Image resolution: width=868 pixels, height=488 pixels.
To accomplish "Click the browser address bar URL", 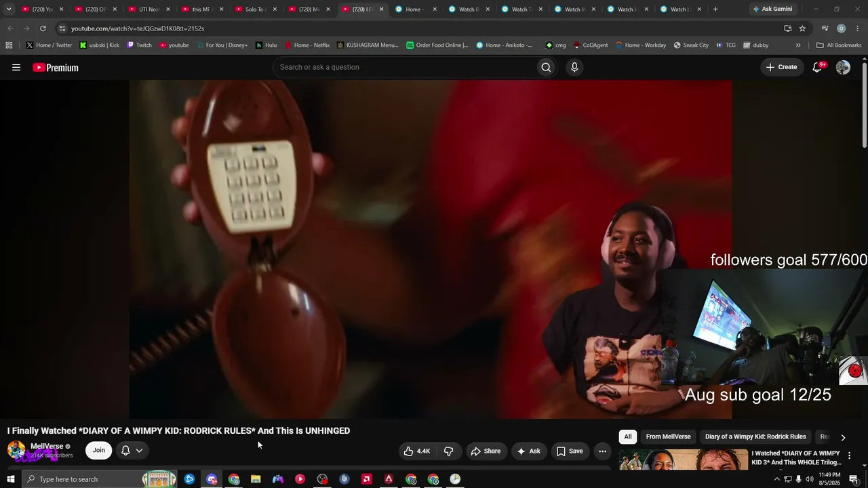I will tap(138, 28).
